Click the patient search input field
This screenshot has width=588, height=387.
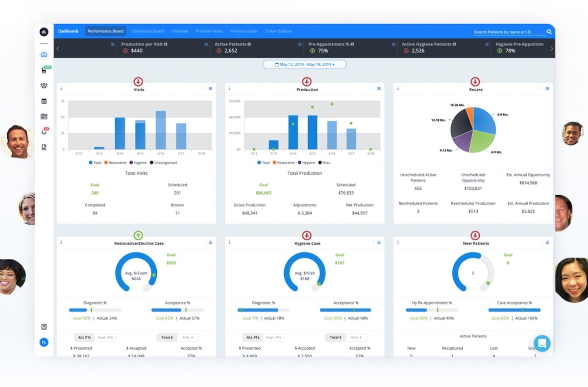pyautogui.click(x=509, y=32)
